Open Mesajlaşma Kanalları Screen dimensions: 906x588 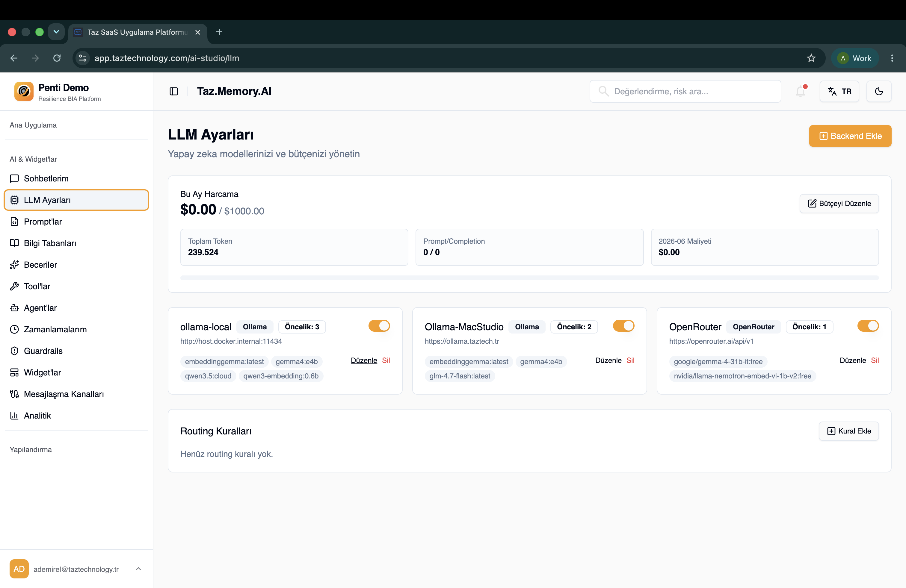click(76, 394)
